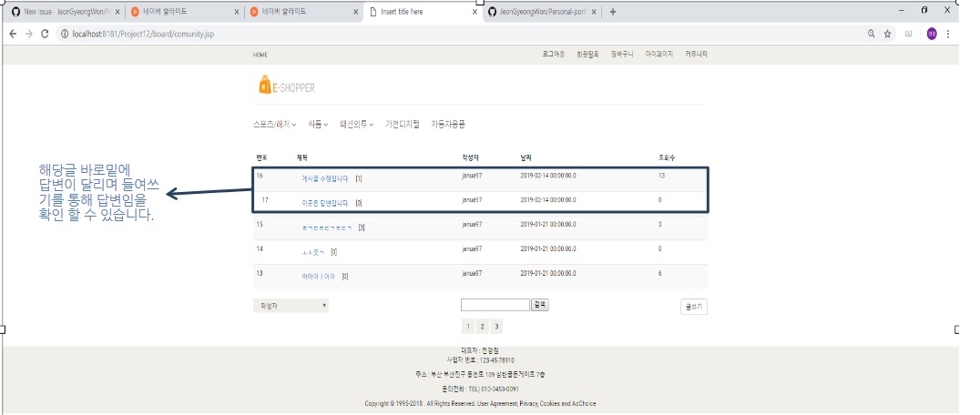980x415 pixels.
Task: Open reply post '이곳은 답변입니다.' in row 17
Action: tap(324, 203)
